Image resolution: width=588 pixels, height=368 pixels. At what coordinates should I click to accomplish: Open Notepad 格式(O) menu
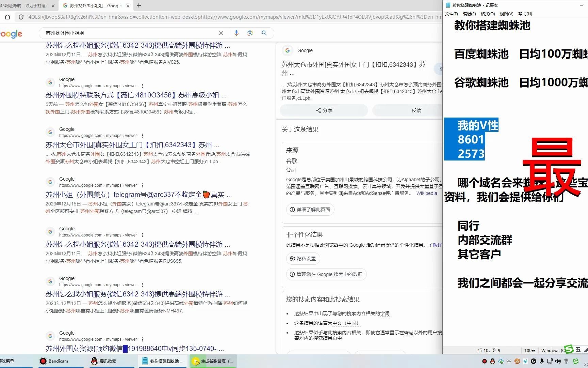pos(488,14)
